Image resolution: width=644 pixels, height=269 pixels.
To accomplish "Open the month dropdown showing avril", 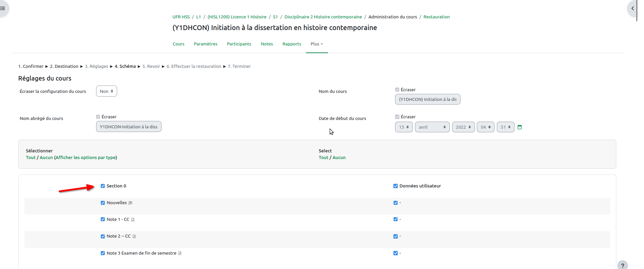I will coord(432,127).
